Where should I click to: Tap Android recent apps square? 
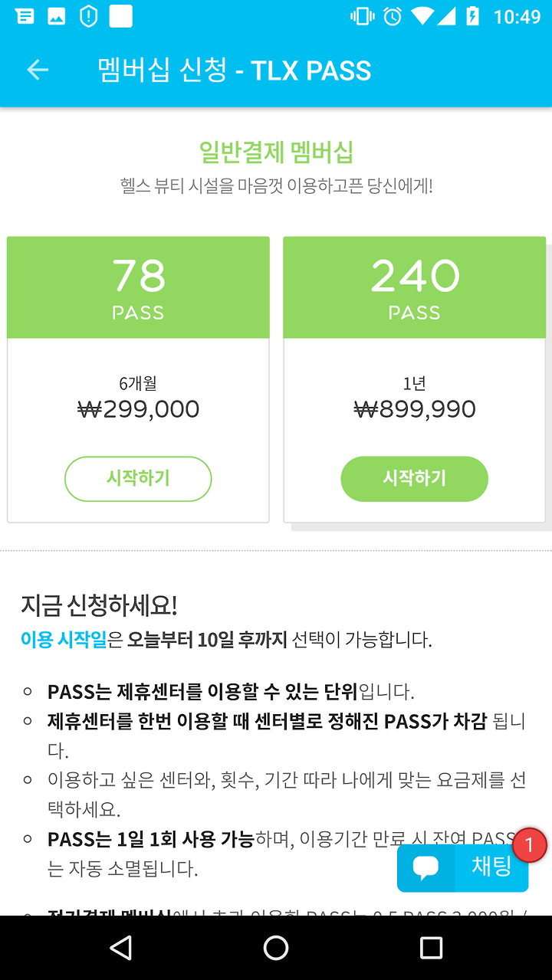point(431,948)
